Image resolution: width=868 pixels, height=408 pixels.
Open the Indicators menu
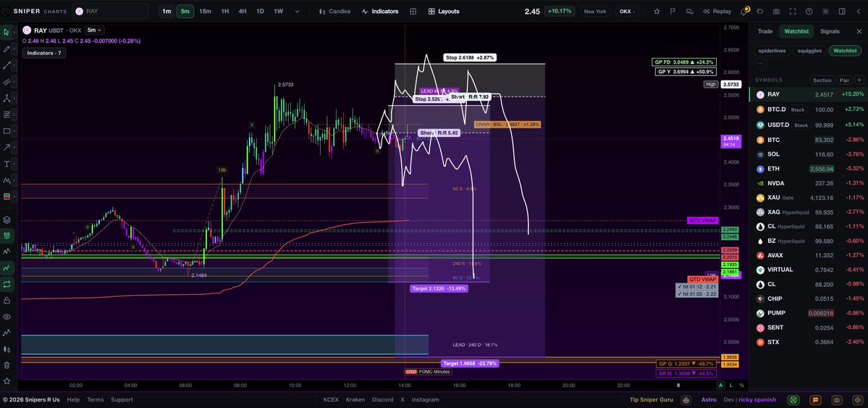click(380, 11)
